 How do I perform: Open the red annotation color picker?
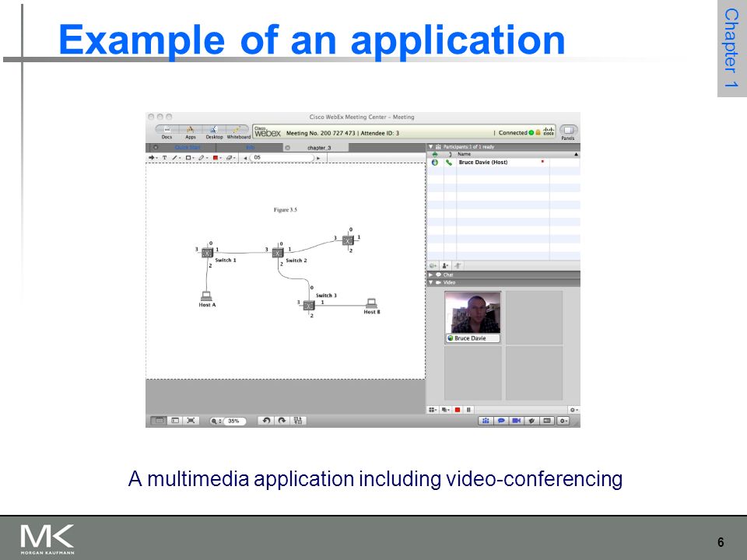click(x=216, y=158)
